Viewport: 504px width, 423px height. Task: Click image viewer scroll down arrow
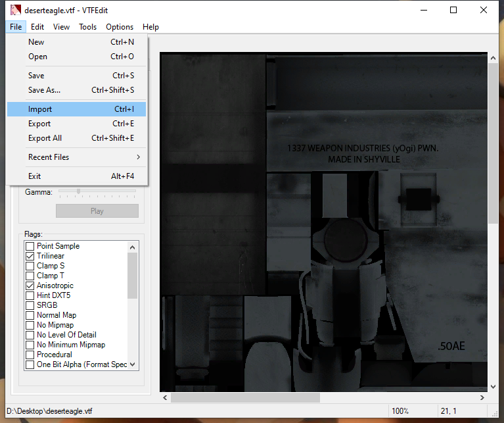(493, 386)
